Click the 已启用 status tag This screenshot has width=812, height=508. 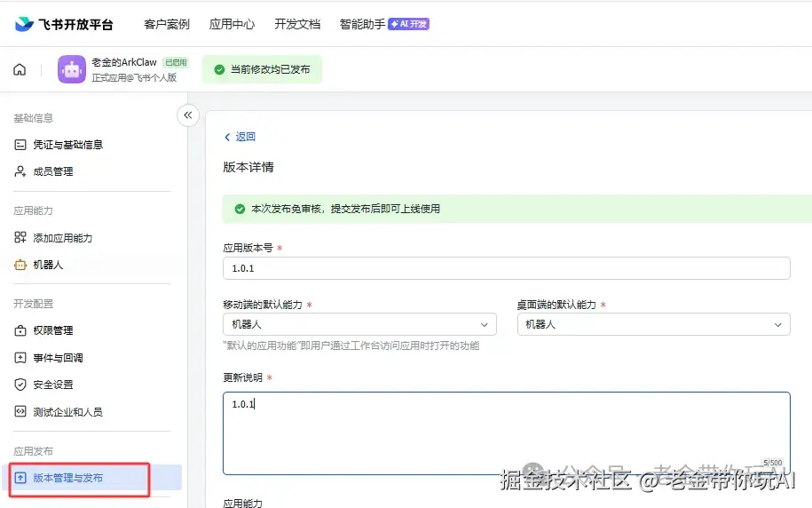(176, 62)
